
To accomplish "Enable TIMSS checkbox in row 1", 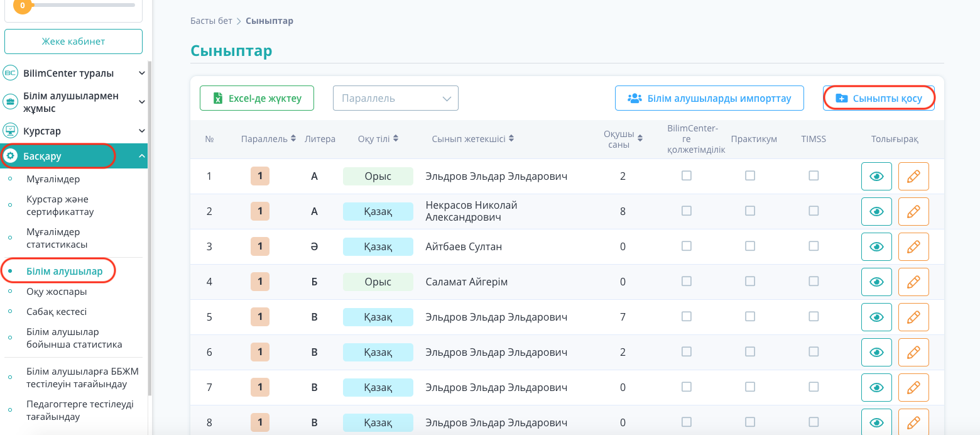I will [x=814, y=175].
